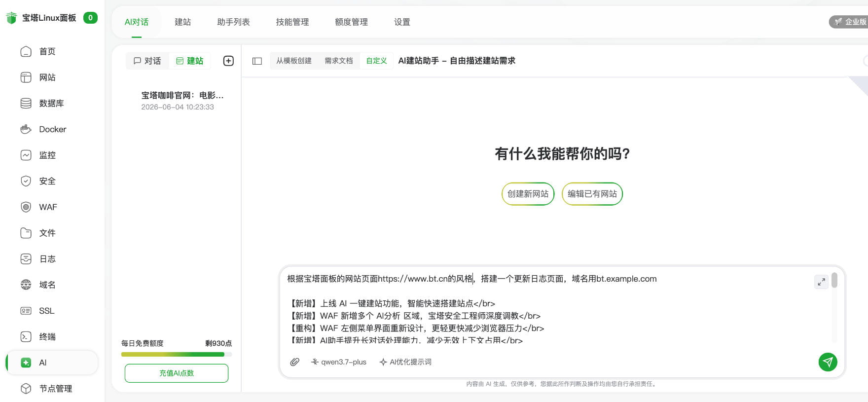Switch to 设置 settings tab
This screenshot has height=402, width=868.
point(402,22)
